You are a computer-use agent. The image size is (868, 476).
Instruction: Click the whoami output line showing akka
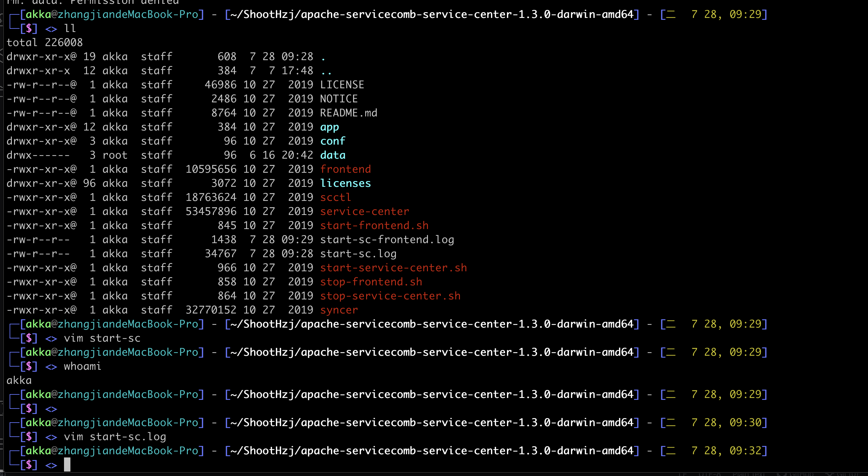[x=19, y=380]
